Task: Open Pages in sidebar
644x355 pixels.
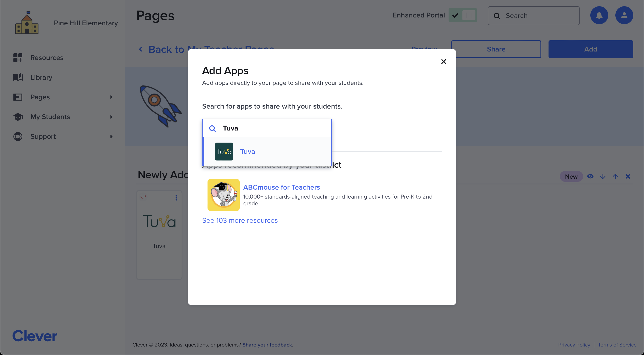Action: pos(40,97)
